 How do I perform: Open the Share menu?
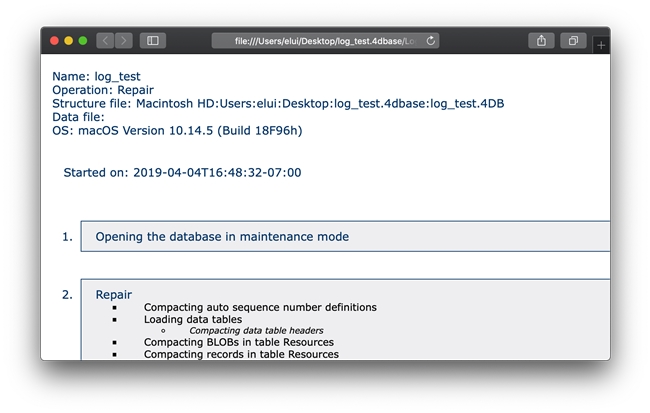[x=541, y=41]
